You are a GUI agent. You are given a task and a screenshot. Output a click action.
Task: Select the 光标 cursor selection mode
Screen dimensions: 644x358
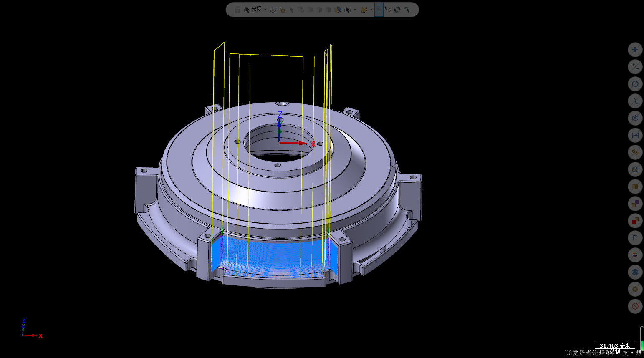(253, 9)
